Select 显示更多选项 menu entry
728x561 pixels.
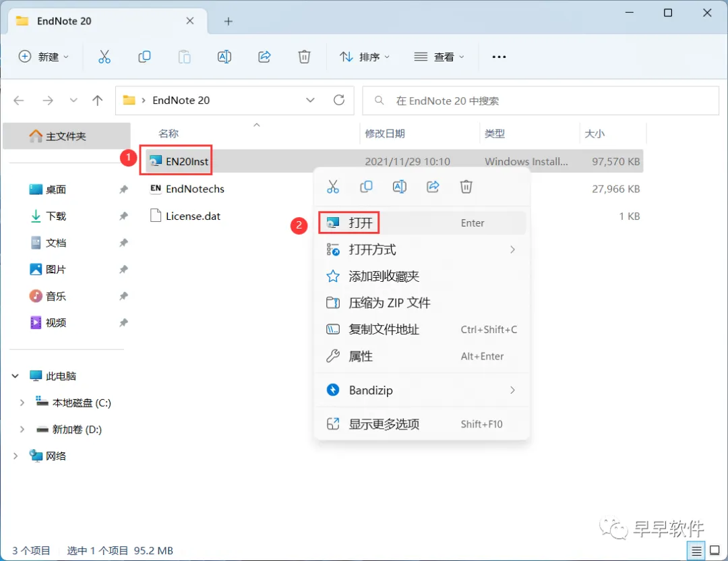point(422,424)
